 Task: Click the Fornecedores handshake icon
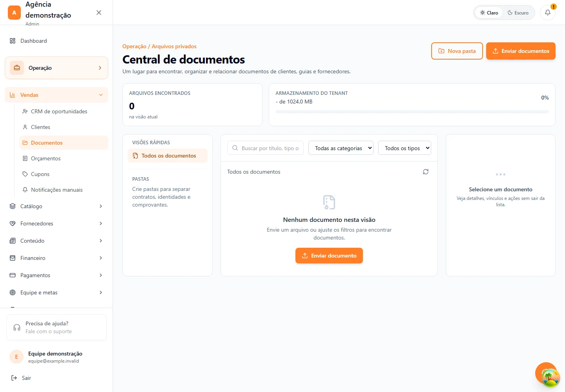click(13, 223)
